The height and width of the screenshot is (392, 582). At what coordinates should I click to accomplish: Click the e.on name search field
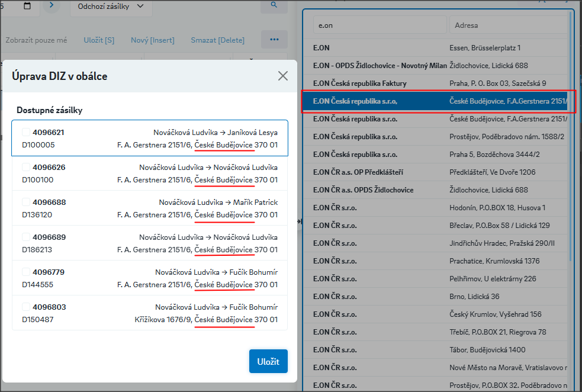click(x=379, y=25)
